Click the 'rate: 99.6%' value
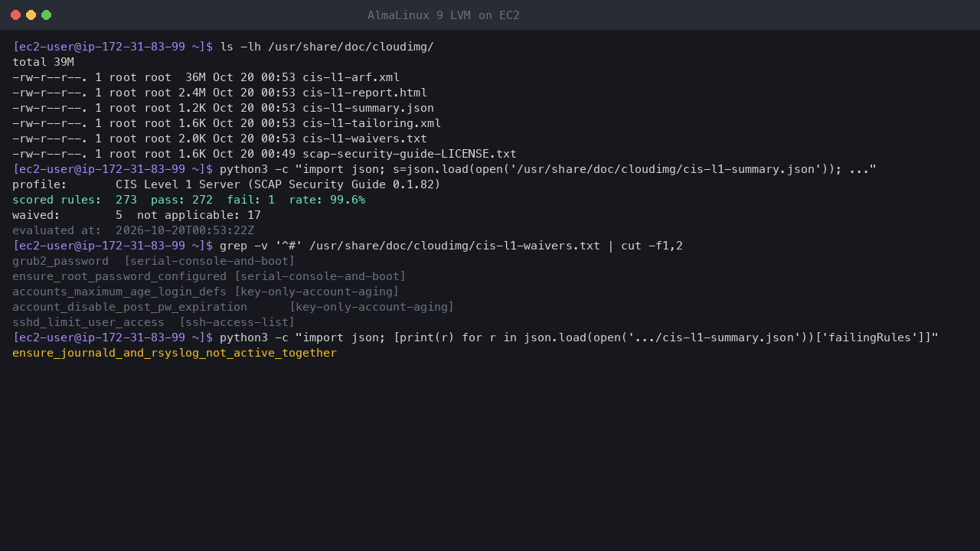Image resolution: width=980 pixels, height=551 pixels. click(x=327, y=200)
